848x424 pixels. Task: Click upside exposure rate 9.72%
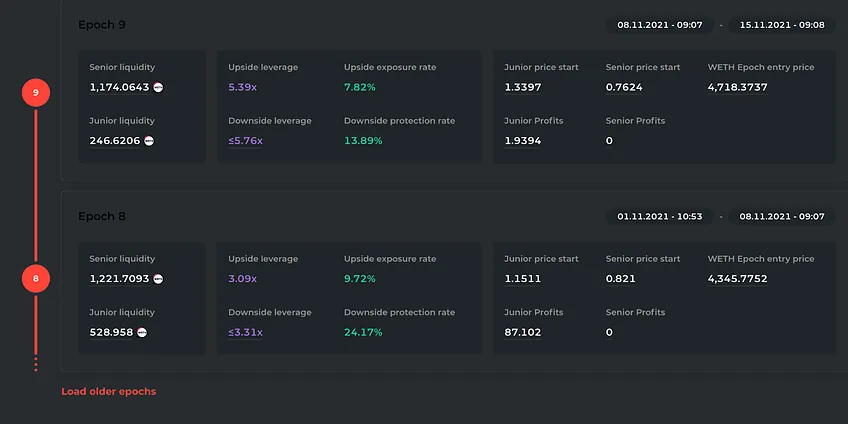pos(360,279)
